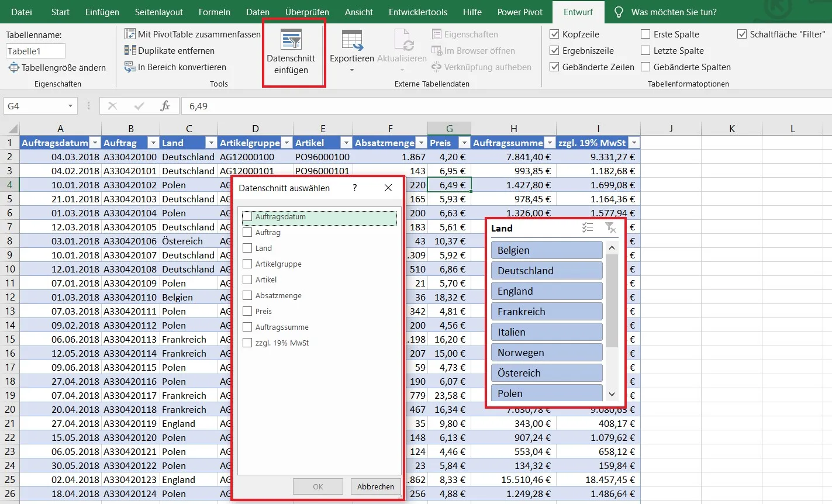Switch to the Formeln ribbon tab
Screen dimensions: 832x504
coord(214,12)
